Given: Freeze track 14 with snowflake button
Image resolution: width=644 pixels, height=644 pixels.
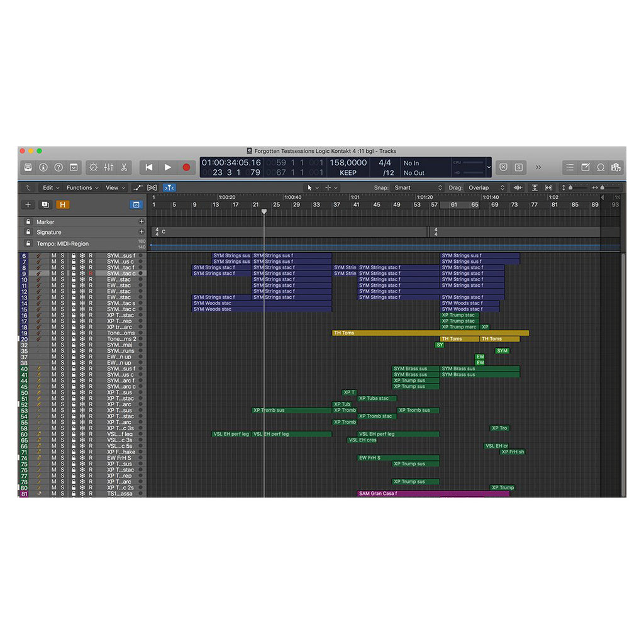Looking at the screenshot, I should coord(82,303).
